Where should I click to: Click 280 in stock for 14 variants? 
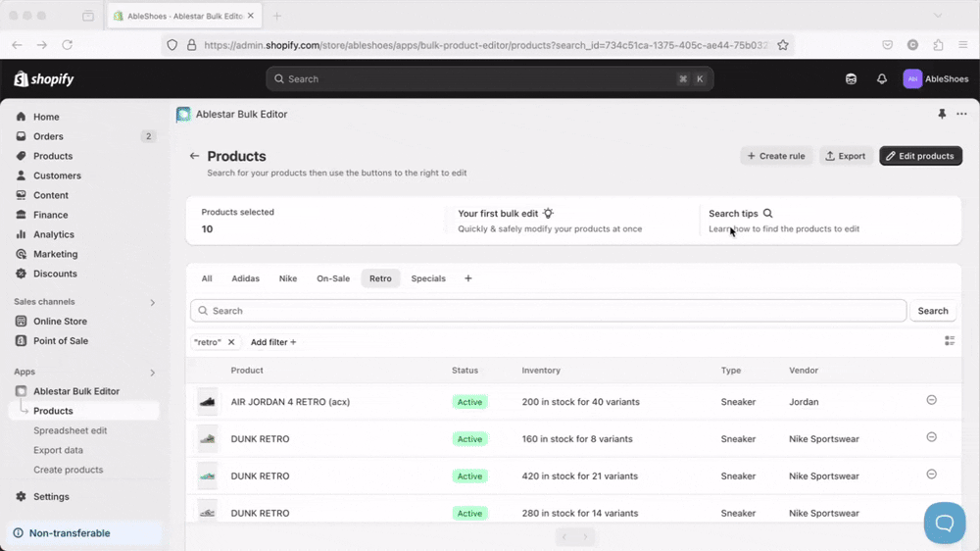click(x=580, y=513)
